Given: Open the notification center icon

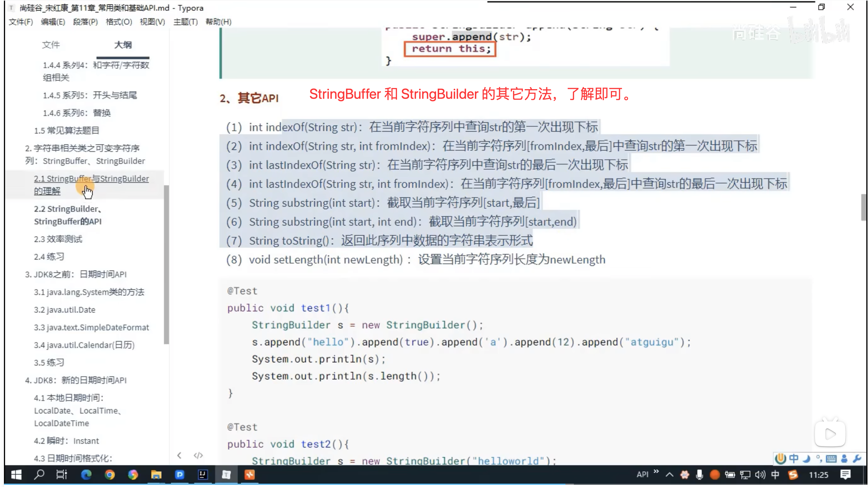Looking at the screenshot, I should [845, 475].
